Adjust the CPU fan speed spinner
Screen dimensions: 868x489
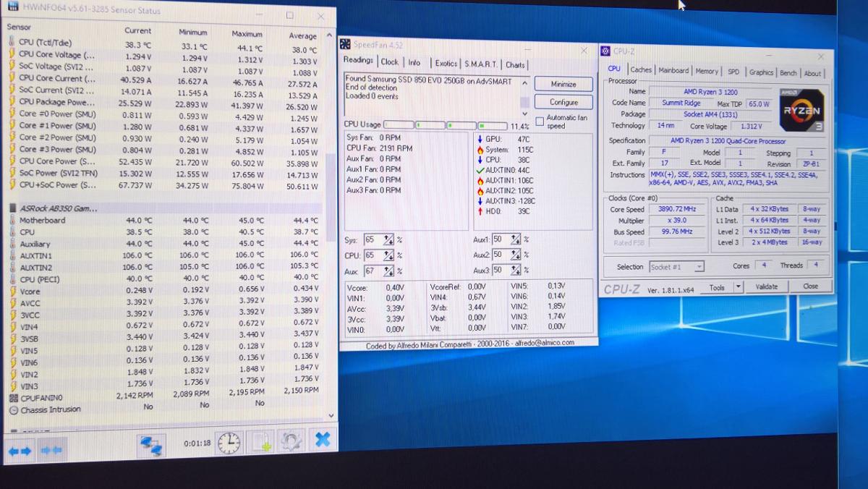pyautogui.click(x=388, y=255)
